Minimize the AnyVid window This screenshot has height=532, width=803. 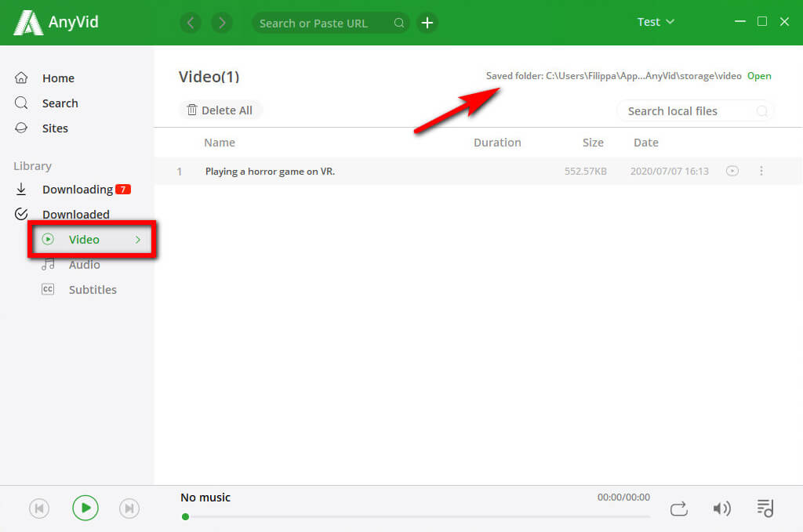(740, 21)
